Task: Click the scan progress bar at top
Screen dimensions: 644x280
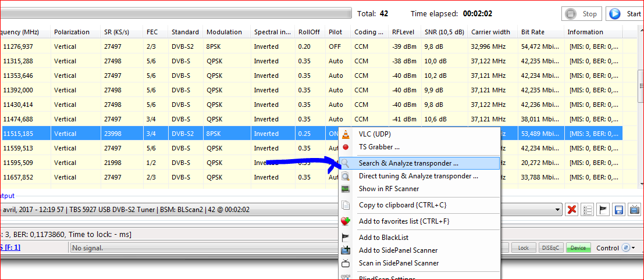Action: (x=176, y=13)
